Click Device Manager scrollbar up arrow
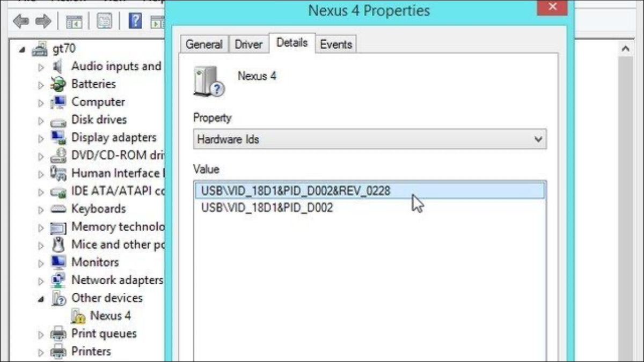Screen dimensions: 644x362 (625, 49)
